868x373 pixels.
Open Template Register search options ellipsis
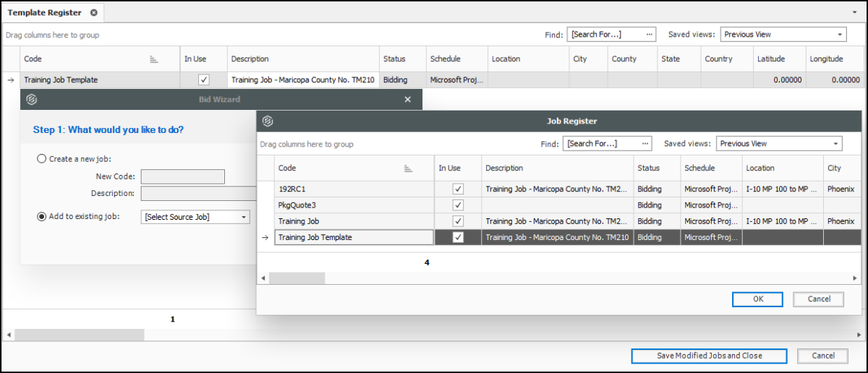coord(650,35)
